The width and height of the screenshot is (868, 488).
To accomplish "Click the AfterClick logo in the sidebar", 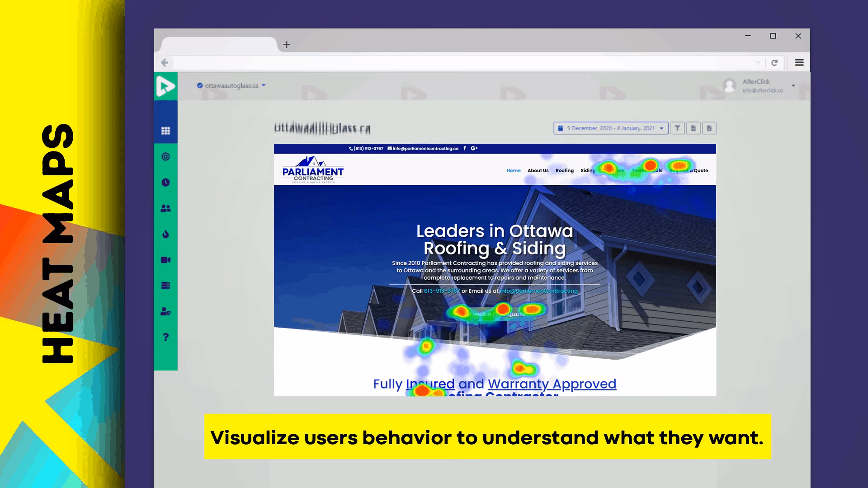I will coord(165,86).
